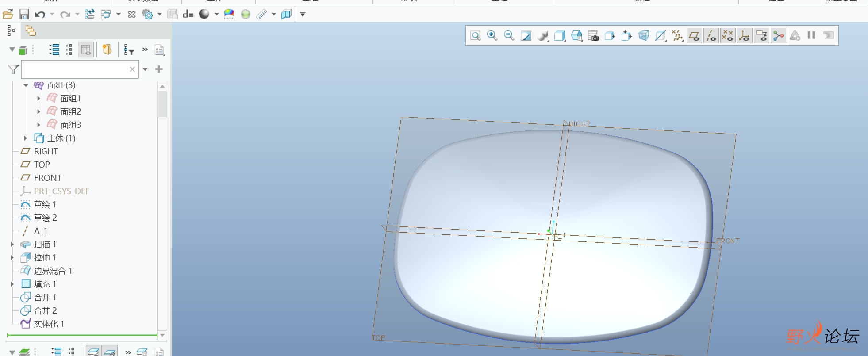Screen dimensions: 868x356
Task: Open the quick access toolbar customize arrow
Action: [303, 14]
